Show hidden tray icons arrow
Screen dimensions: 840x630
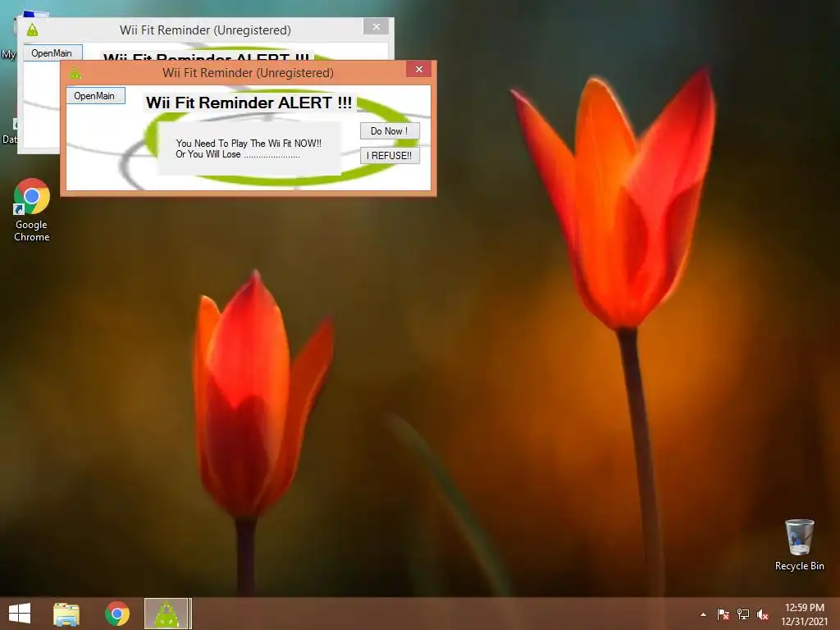coord(703,614)
